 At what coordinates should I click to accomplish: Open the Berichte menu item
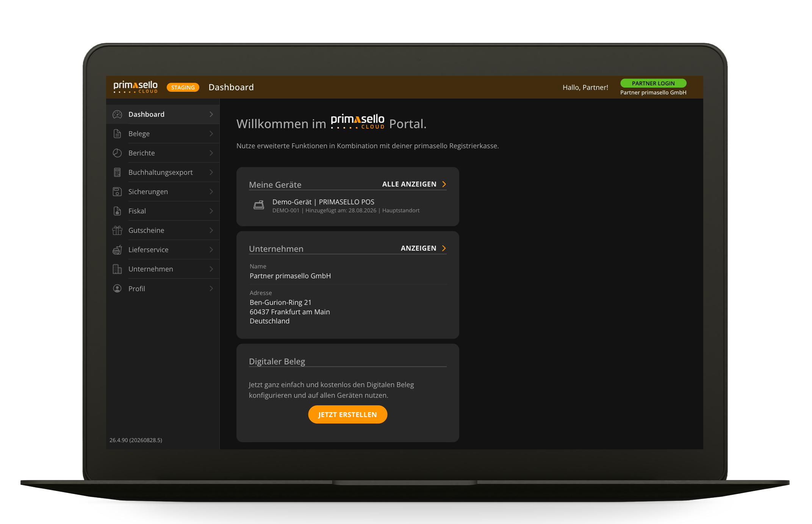point(163,153)
